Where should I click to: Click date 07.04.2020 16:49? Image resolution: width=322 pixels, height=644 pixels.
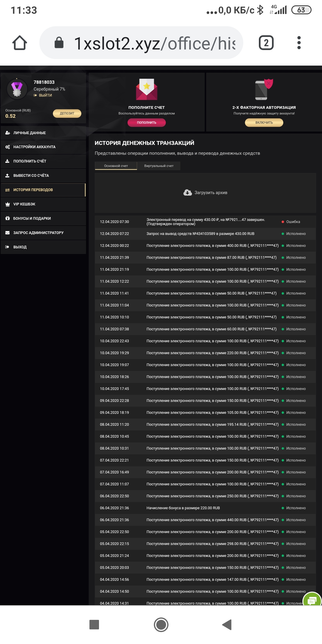114,472
